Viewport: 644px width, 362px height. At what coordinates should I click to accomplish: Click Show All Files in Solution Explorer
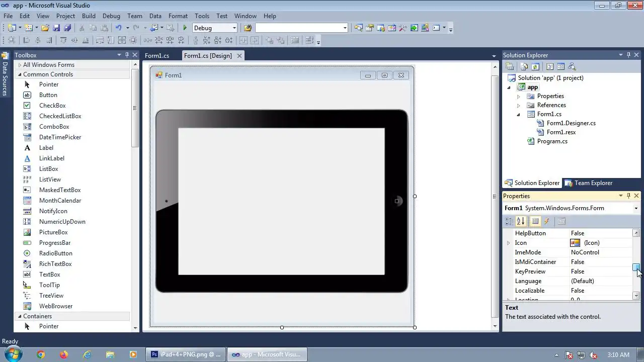(524, 66)
